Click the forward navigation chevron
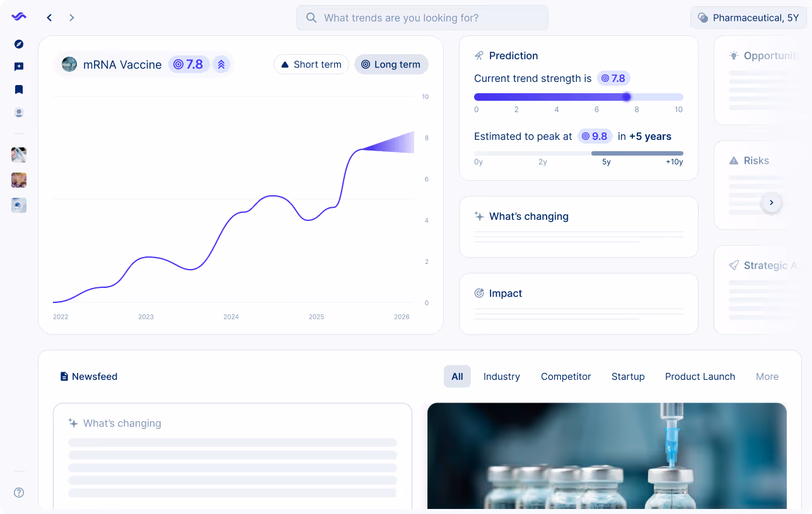The width and height of the screenshot is (812, 514). click(x=72, y=18)
